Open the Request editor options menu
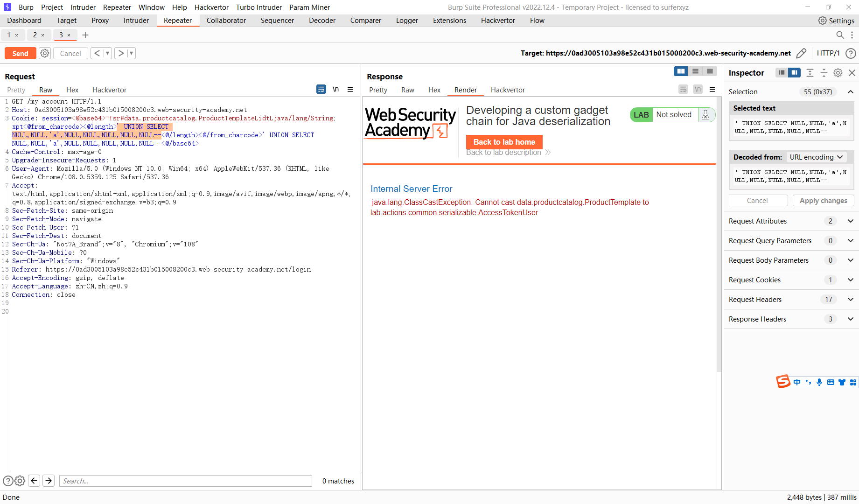Viewport: 859px width, 504px height. [x=350, y=89]
